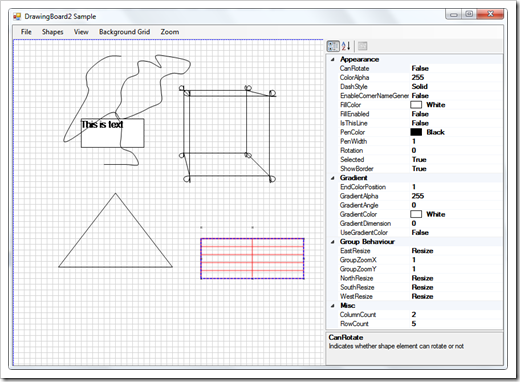Viewport: 520px width, 382px height.
Task: Click the FillColor white swatch
Action: [416, 105]
